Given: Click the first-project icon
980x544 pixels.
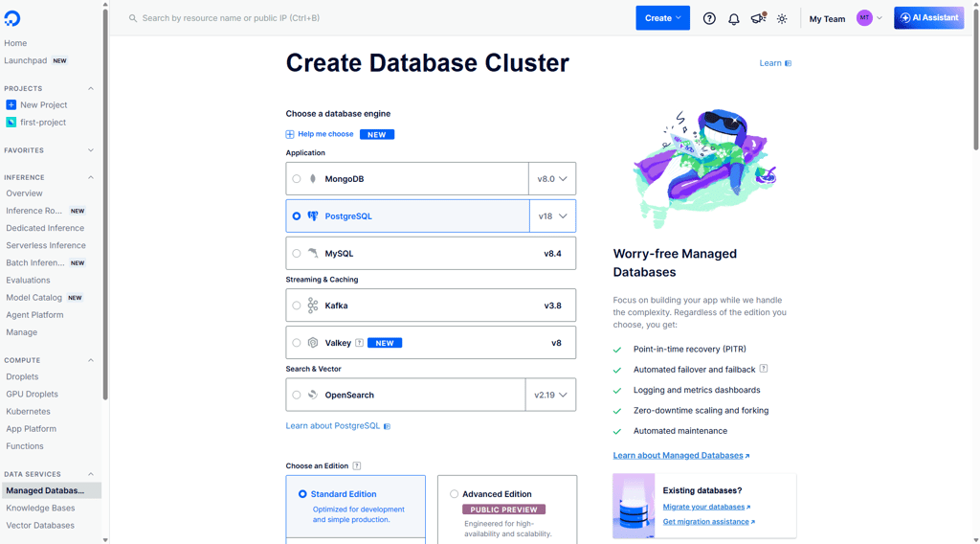Looking at the screenshot, I should point(11,123).
